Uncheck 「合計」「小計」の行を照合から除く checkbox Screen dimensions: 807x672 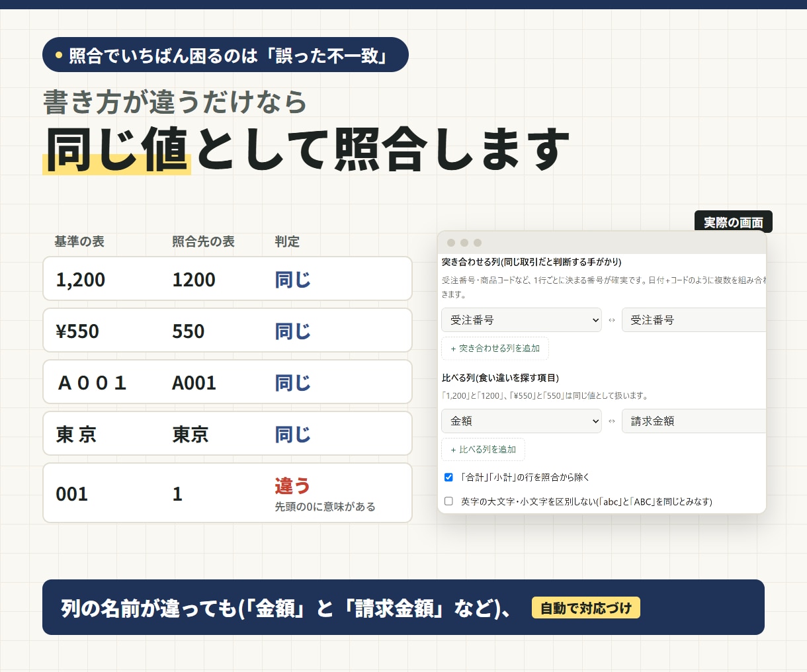pos(448,477)
